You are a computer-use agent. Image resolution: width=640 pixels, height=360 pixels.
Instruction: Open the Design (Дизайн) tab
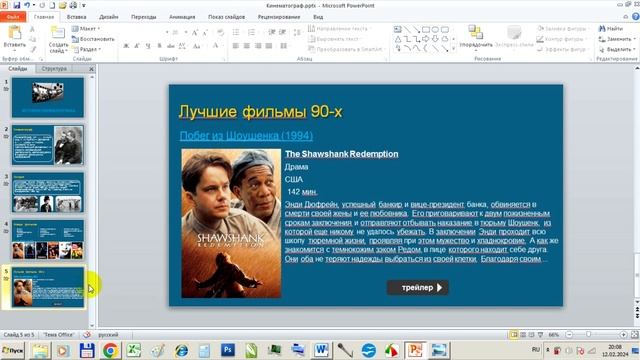coord(109,17)
